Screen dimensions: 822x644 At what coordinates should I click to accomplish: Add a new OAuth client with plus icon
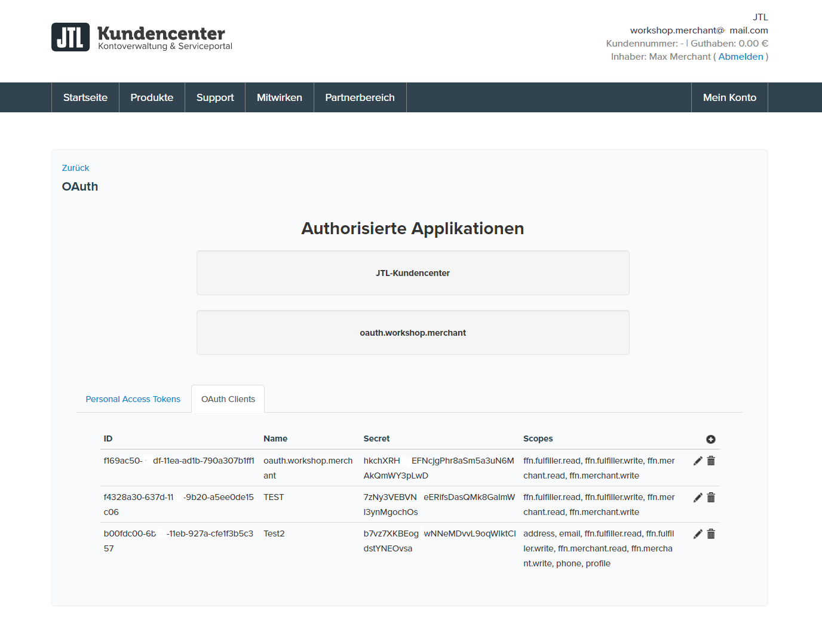711,439
